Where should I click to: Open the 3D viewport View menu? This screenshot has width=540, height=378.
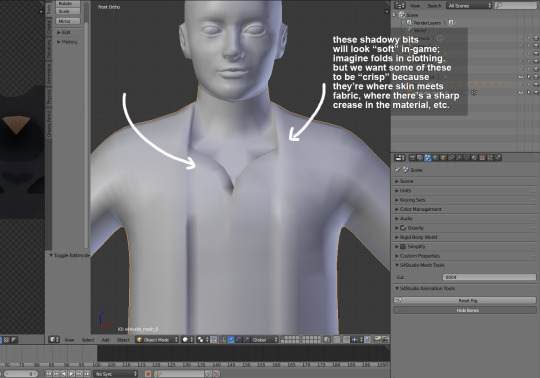(x=69, y=340)
